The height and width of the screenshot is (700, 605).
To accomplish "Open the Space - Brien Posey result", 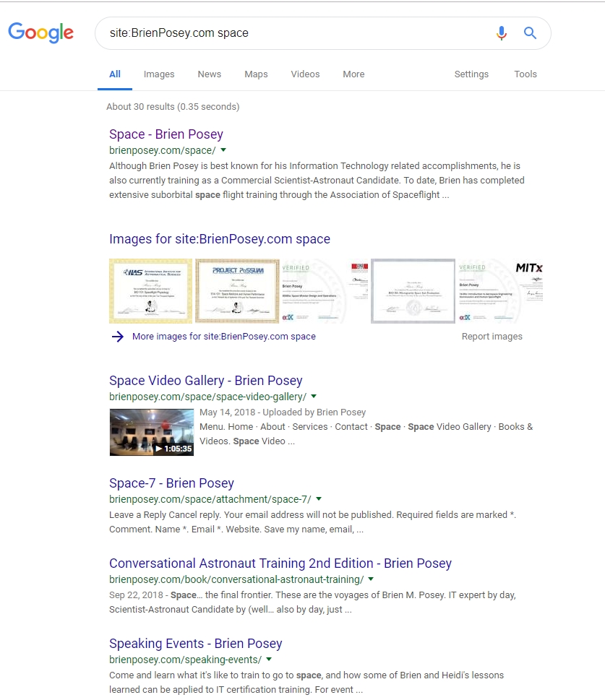I will click(x=166, y=134).
